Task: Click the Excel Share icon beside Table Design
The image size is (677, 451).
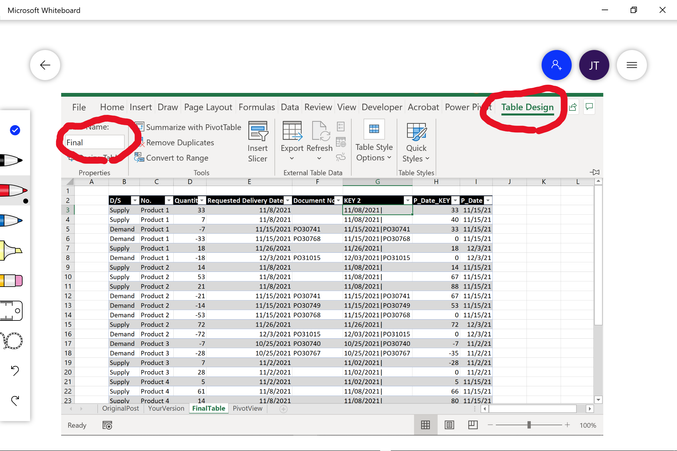Action: 573,107
